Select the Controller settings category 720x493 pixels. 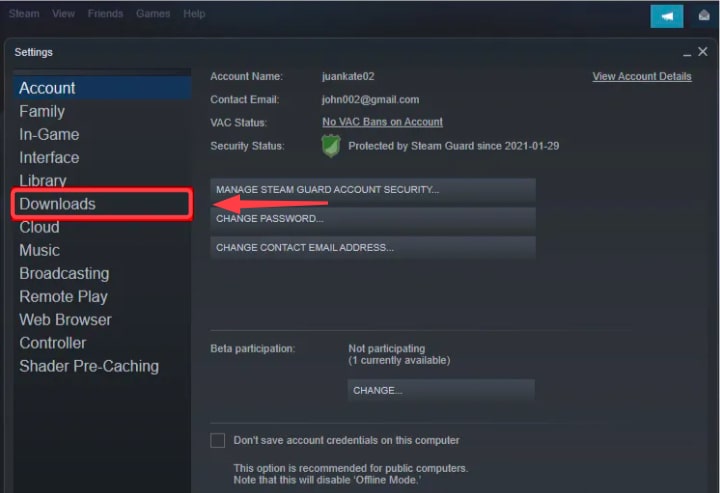tap(102, 343)
